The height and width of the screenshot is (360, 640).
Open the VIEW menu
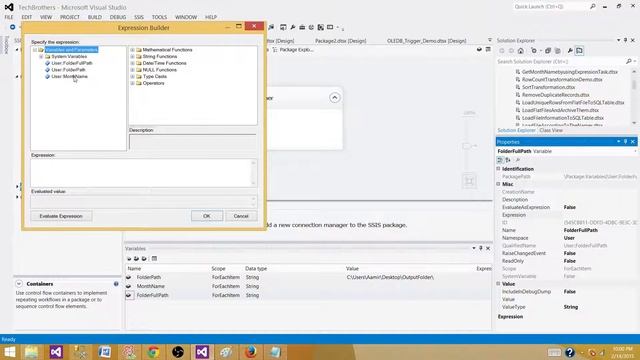pyautogui.click(x=46, y=17)
